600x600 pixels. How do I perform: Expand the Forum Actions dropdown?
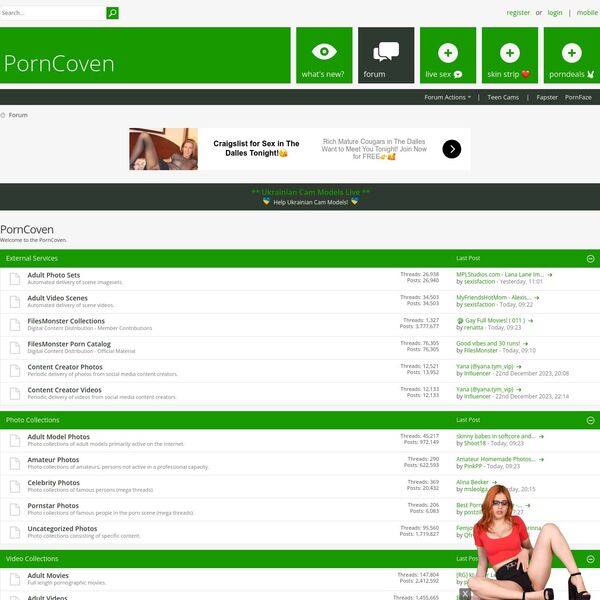click(x=447, y=97)
